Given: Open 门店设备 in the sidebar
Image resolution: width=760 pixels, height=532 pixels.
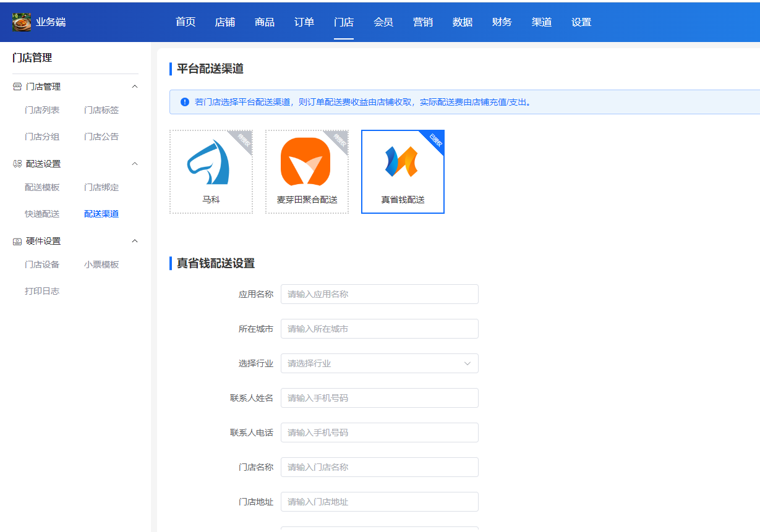Looking at the screenshot, I should [x=42, y=264].
